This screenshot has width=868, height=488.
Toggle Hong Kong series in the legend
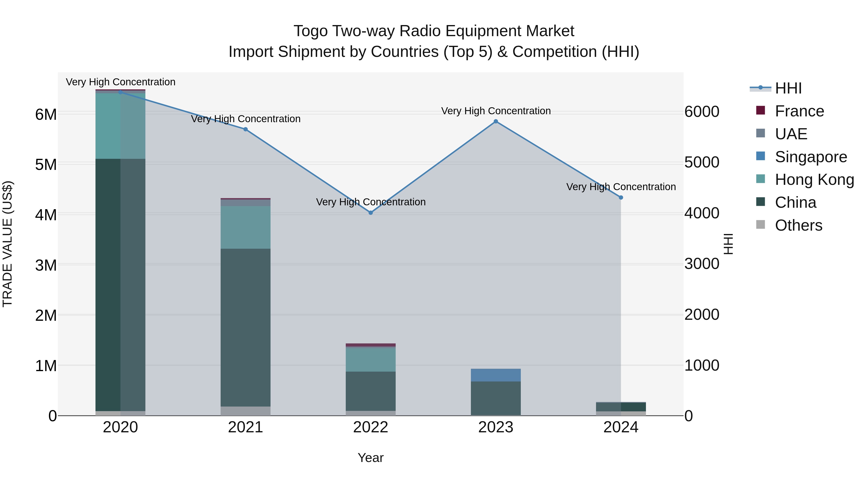[x=805, y=180]
